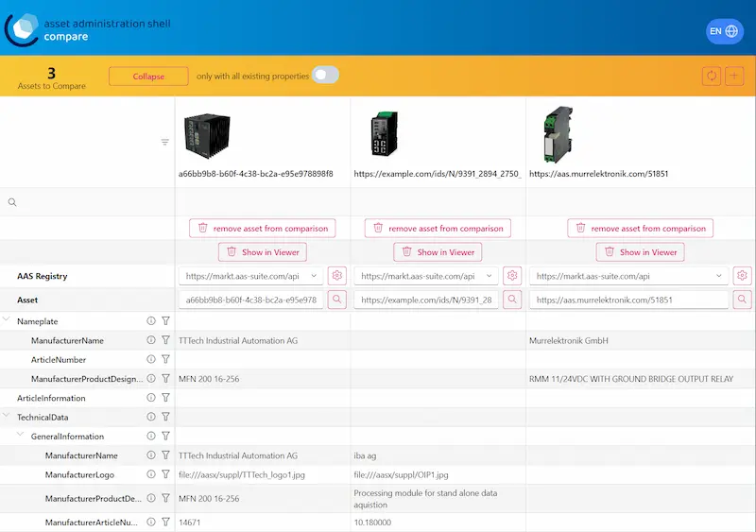Open the EN language selector
Screen dimensions: 756x532
pyautogui.click(x=724, y=31)
